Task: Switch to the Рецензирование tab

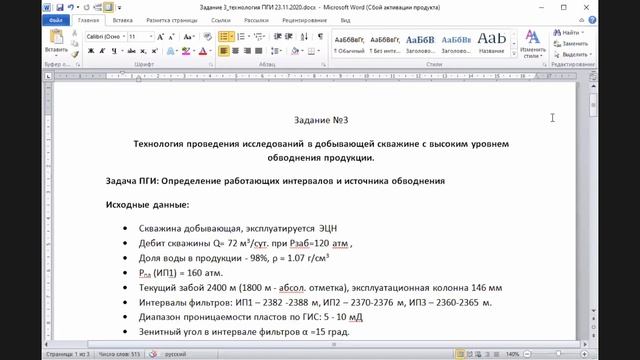Action: point(304,20)
